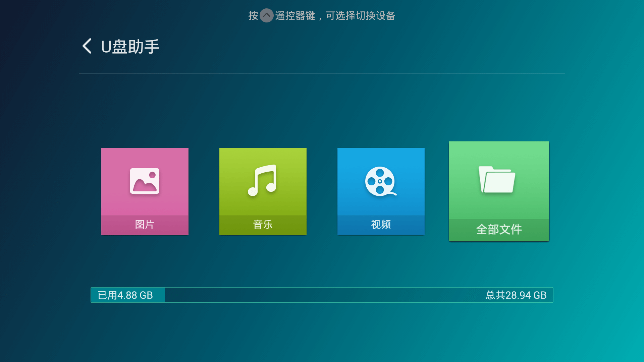The image size is (644, 362).
Task: Open the 全部文件 all files tile
Action: point(499,191)
